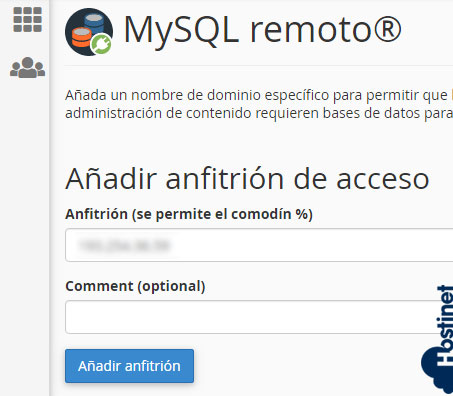The width and height of the screenshot is (453, 396).
Task: Click the Comment (optional) label
Action: tap(135, 286)
